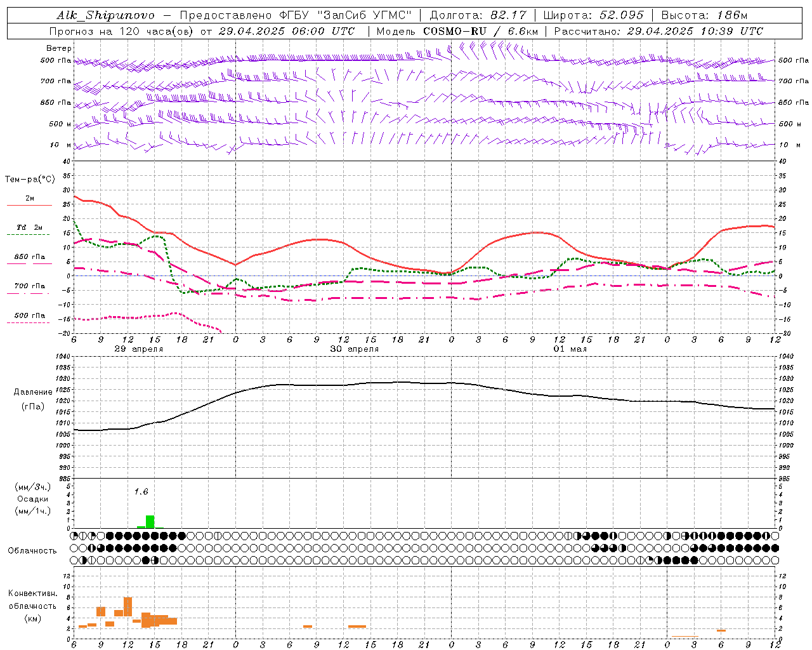Click the '(мм/1ч.)' precipitation unit label
This screenshot has width=812, height=650.
(x=33, y=511)
